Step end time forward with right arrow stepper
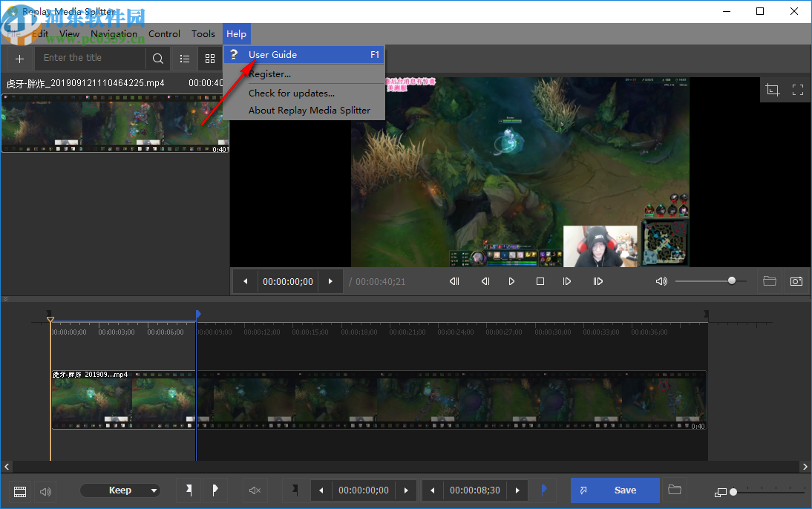Viewport: 812px width, 509px height. [x=517, y=490]
